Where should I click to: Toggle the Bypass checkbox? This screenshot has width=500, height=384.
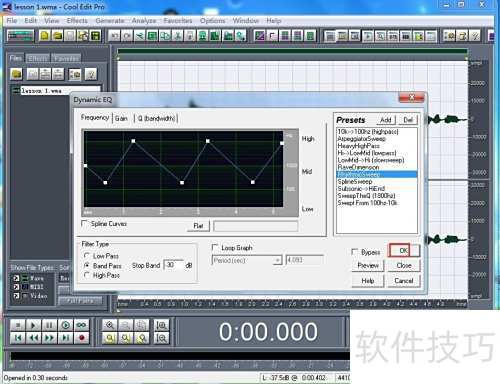point(355,252)
